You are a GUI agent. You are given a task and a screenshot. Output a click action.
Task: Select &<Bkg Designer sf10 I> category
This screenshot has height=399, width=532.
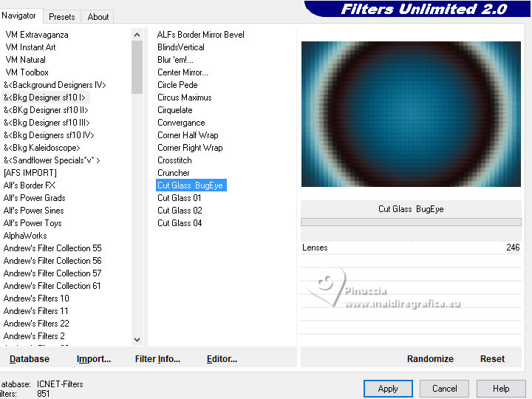(x=44, y=98)
